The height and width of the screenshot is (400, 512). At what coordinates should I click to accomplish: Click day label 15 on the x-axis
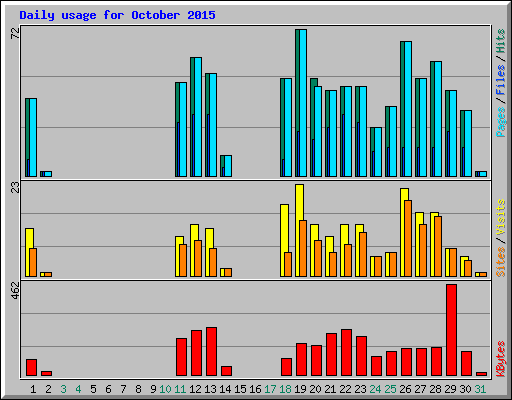click(240, 389)
